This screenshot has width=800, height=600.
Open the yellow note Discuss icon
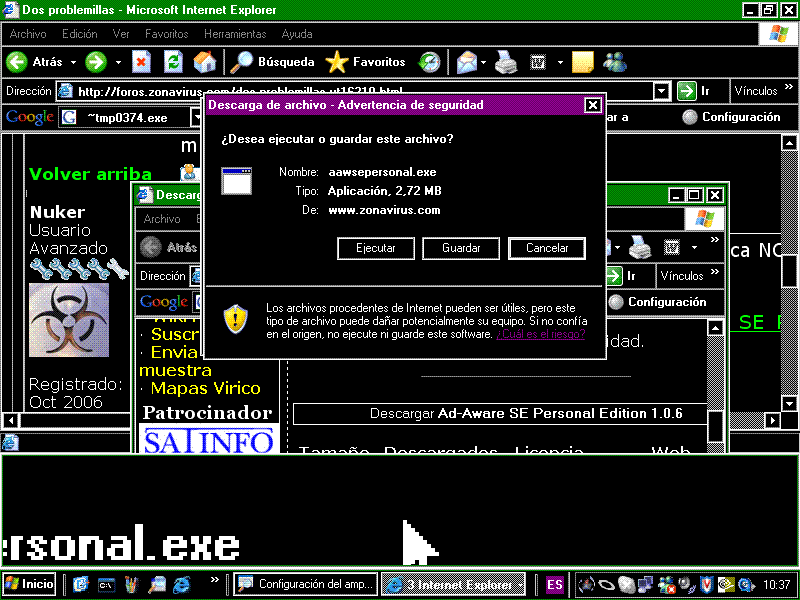(x=583, y=62)
